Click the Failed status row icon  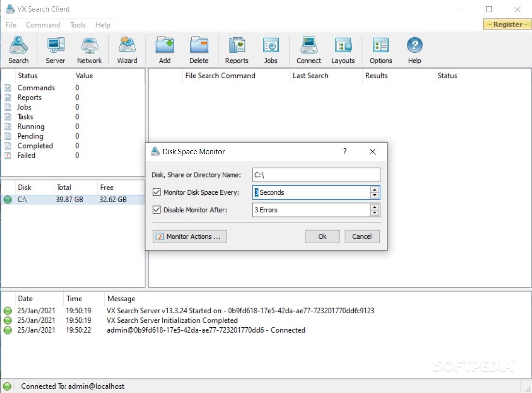coord(8,156)
